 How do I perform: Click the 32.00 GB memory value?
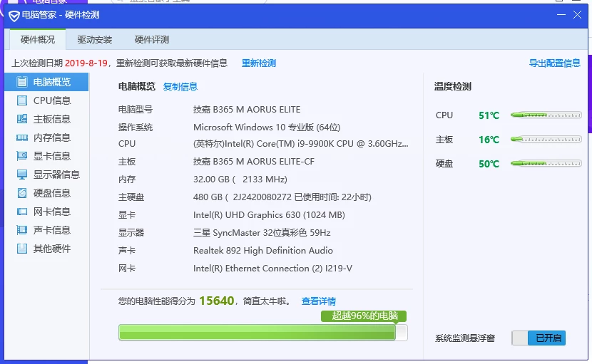click(240, 180)
